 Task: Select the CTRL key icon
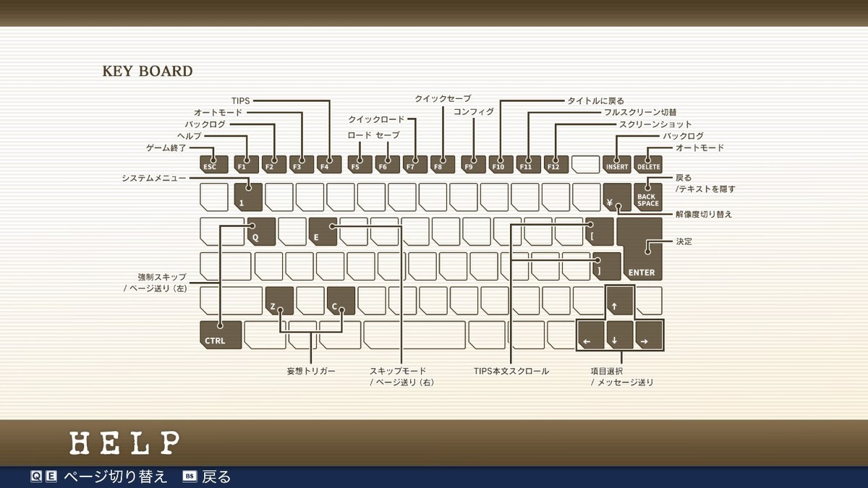click(221, 335)
